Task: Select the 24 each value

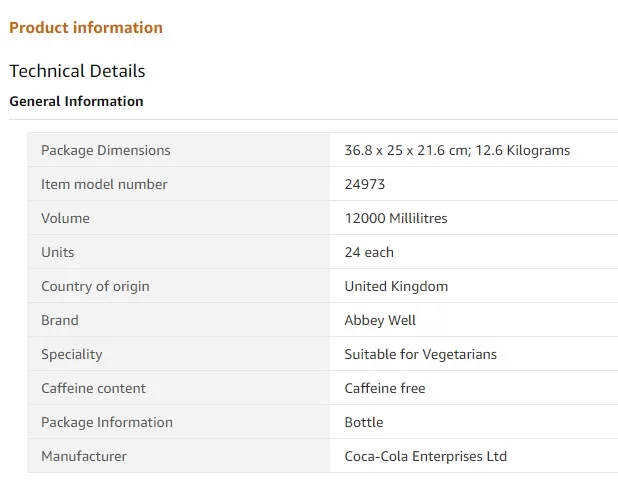Action: 369,252
